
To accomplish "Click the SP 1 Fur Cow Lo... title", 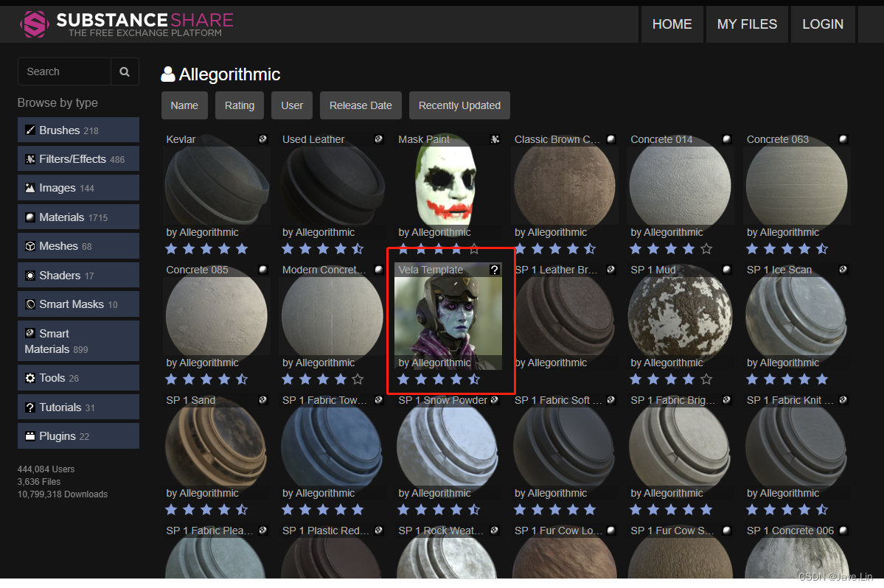I will [x=558, y=531].
